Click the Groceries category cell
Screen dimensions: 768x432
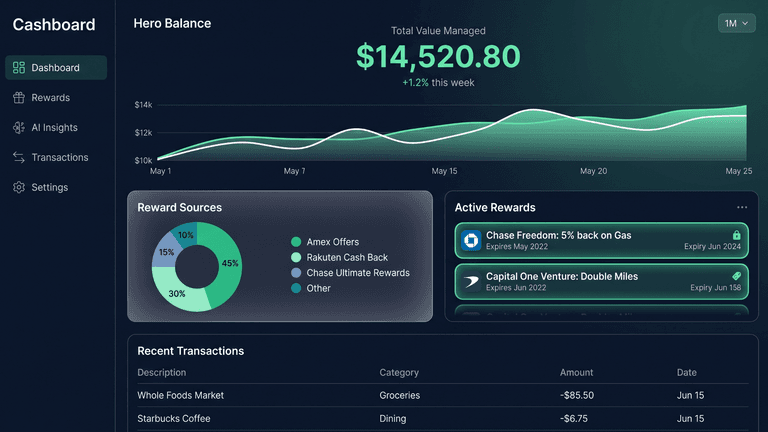coord(400,395)
